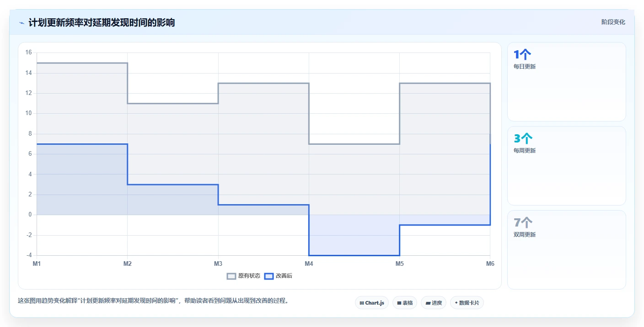
Task: Click the M3 axis label
Action: tap(218, 264)
